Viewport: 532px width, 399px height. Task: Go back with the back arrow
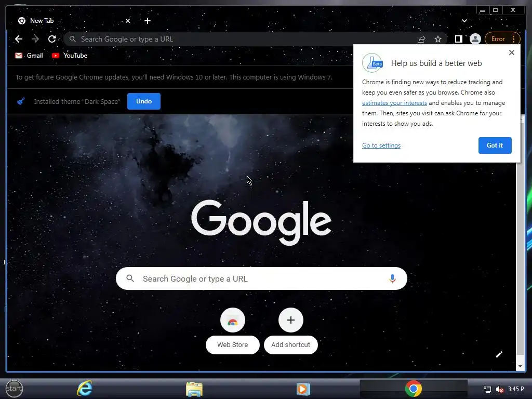pos(19,39)
